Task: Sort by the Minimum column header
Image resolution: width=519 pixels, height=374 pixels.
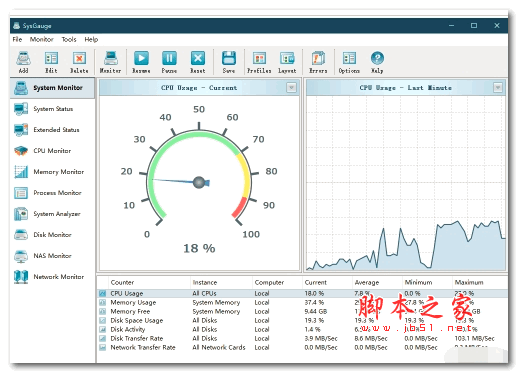Action: pyautogui.click(x=427, y=282)
